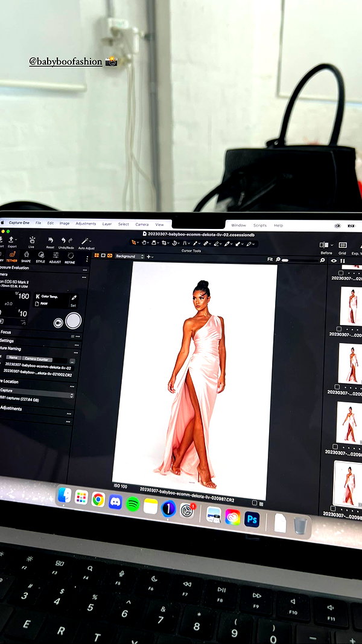
Task: Select the last visible browser thumbnail
Action: [x=348, y=483]
